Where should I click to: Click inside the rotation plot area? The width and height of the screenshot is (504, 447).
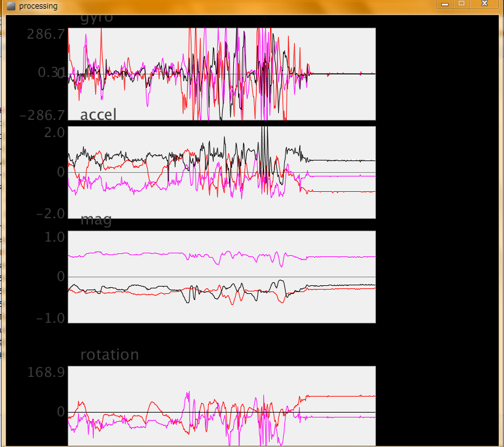point(222,406)
